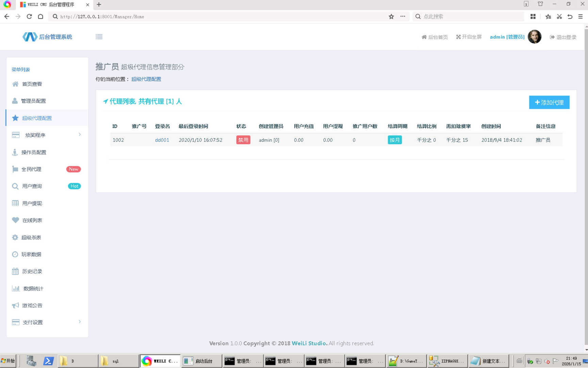Open 在线列表 using the heart icon
Screen dimensions: 588x368
[x=15, y=220]
